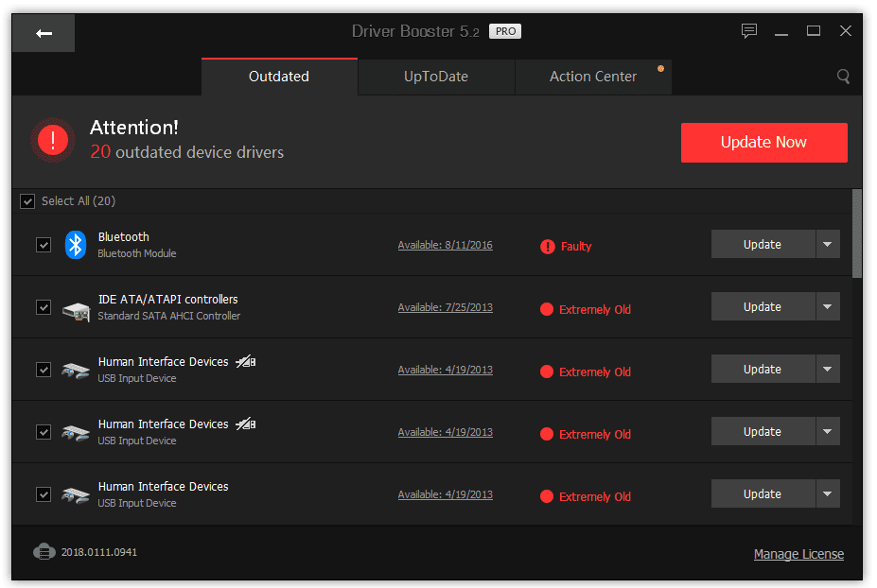This screenshot has height=588, width=877.
Task: Close the Driver Booster window
Action: tap(846, 31)
